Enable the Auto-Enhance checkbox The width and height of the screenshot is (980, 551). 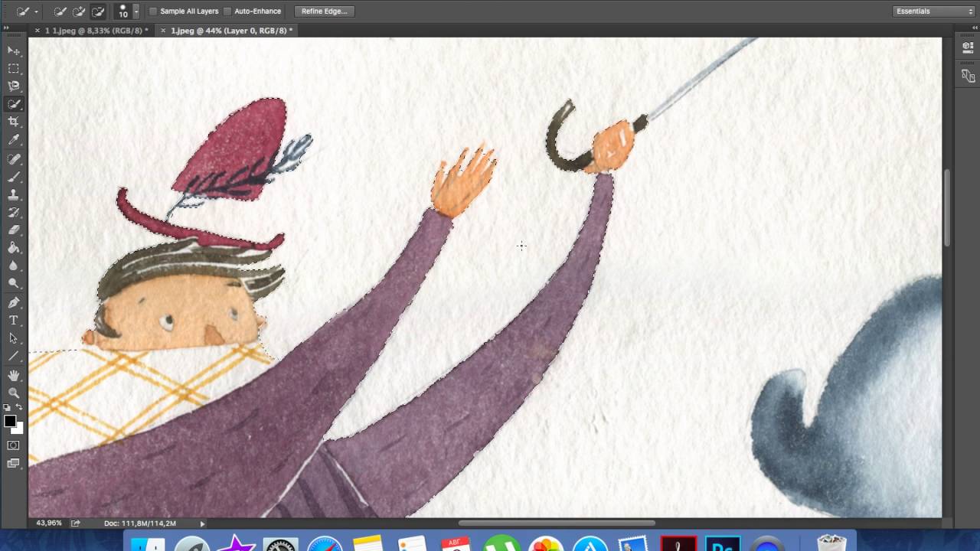[x=227, y=11]
